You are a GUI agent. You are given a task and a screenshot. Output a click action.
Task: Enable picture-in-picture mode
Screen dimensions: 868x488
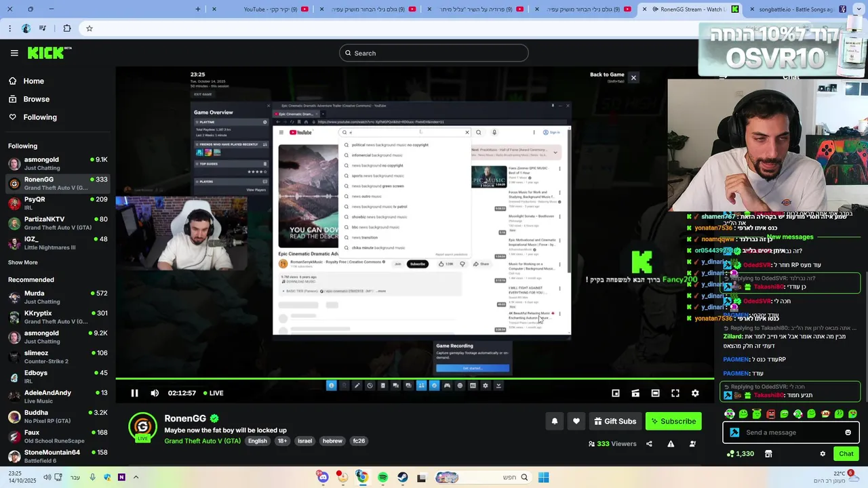616,393
